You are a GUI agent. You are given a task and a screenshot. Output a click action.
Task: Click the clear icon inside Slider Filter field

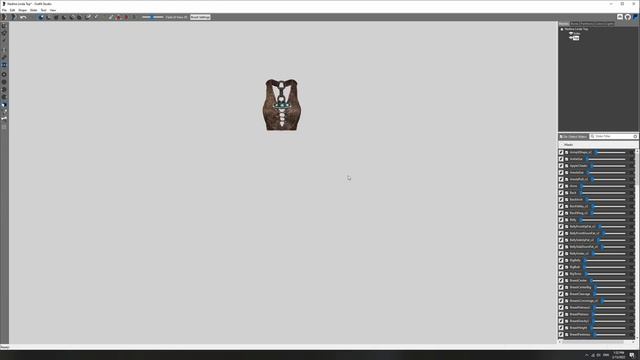635,136
